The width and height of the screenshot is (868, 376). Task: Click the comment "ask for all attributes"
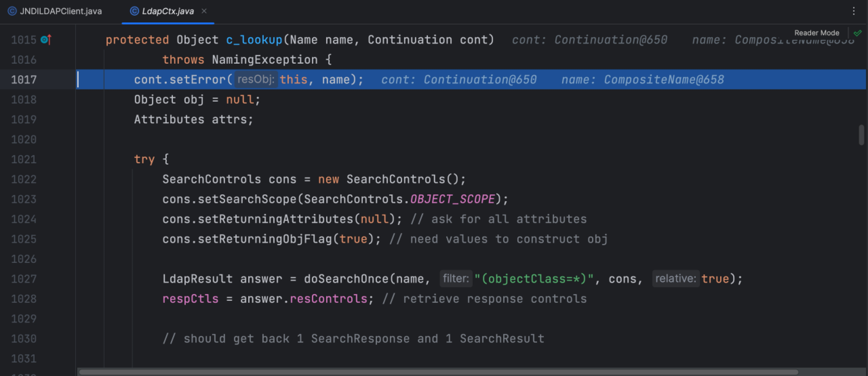click(509, 219)
